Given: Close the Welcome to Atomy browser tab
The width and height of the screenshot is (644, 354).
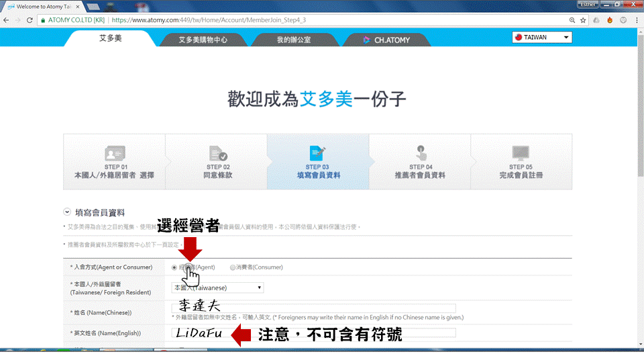Looking at the screenshot, I should [x=78, y=7].
